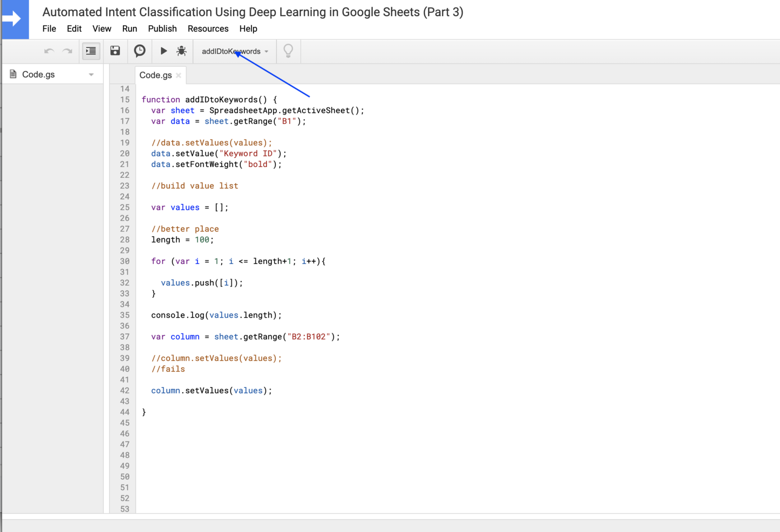Viewport: 780px width, 532px height.
Task: Click the Save (floppy disk) icon
Action: tap(115, 51)
